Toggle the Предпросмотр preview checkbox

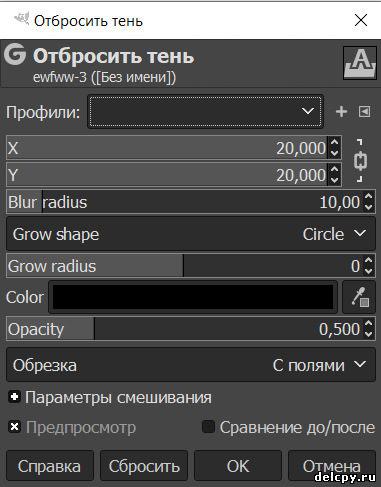pos(15,427)
